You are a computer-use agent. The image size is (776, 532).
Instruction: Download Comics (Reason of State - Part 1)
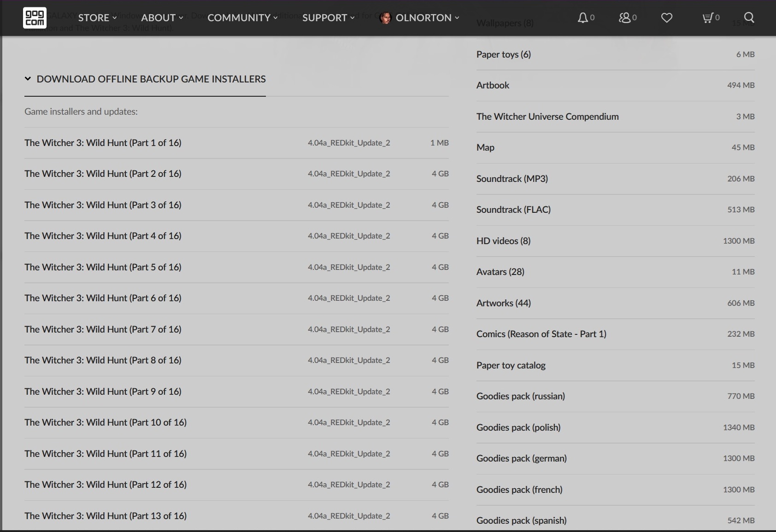coord(616,334)
